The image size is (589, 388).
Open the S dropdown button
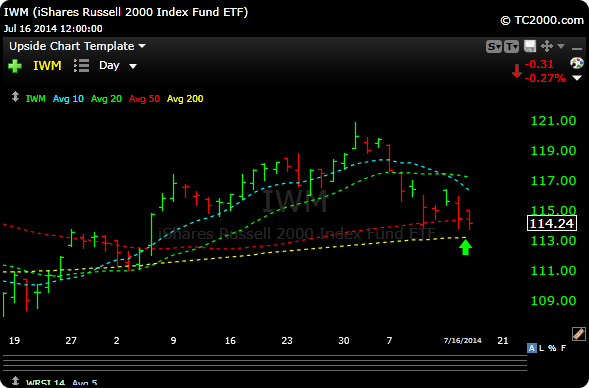click(494, 47)
